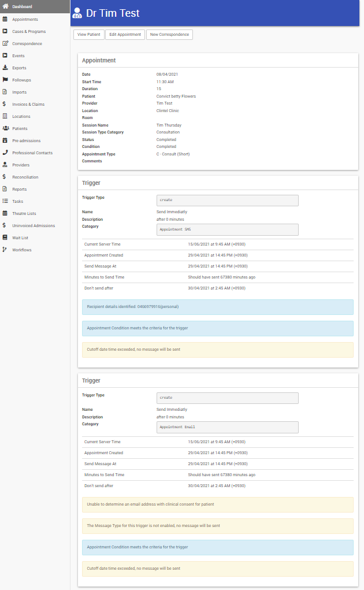Click the Dashboard home icon

[5, 6]
